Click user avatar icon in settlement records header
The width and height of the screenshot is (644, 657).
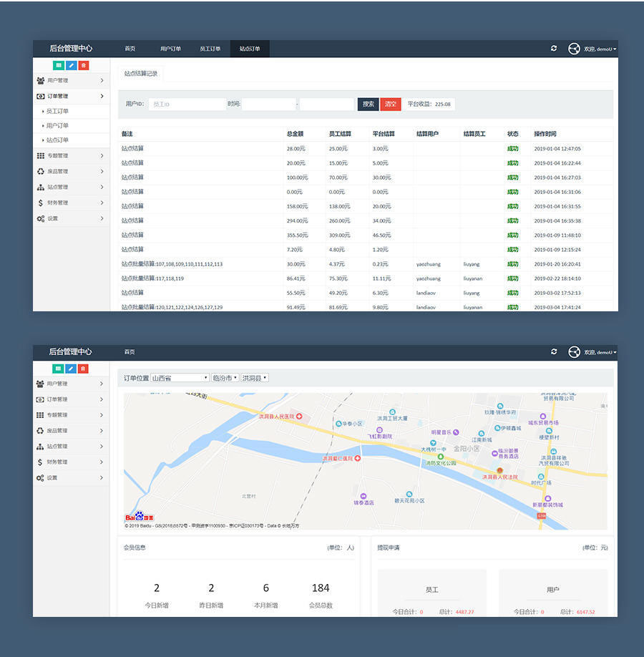pyautogui.click(x=574, y=49)
